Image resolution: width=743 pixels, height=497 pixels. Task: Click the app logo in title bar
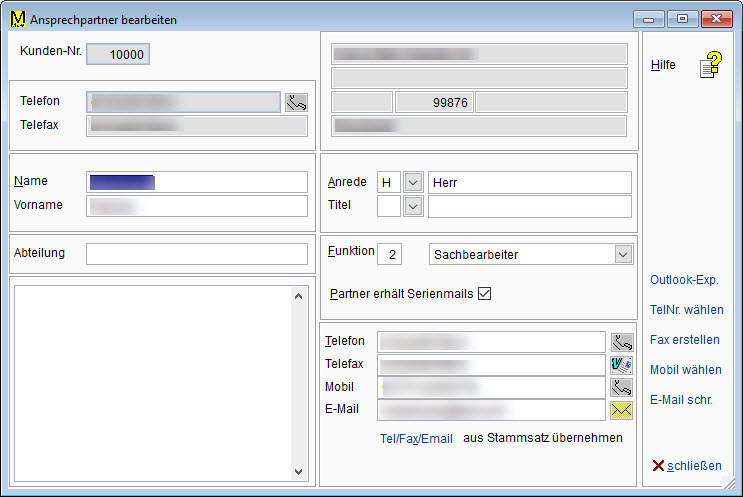17,18
